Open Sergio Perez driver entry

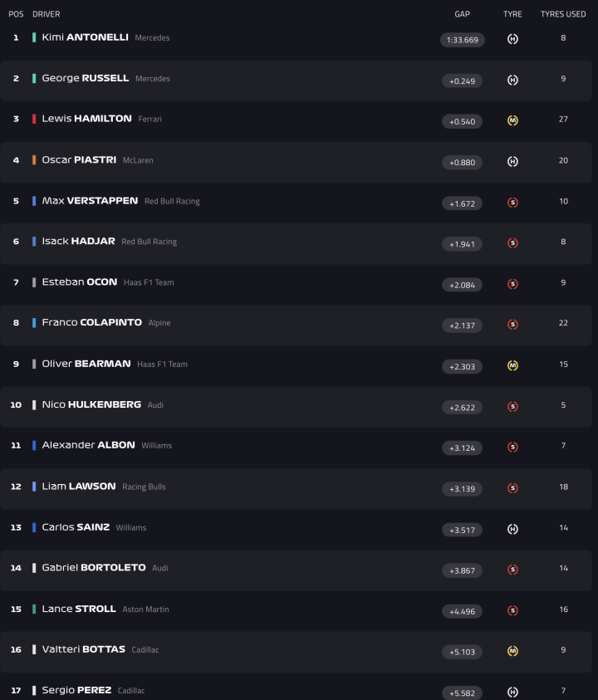[76, 690]
